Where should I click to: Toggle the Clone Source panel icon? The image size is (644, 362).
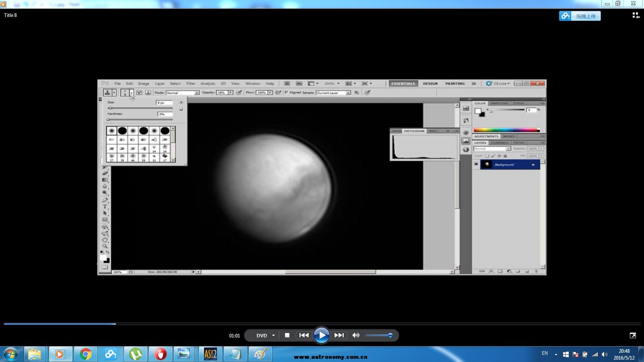click(x=148, y=93)
